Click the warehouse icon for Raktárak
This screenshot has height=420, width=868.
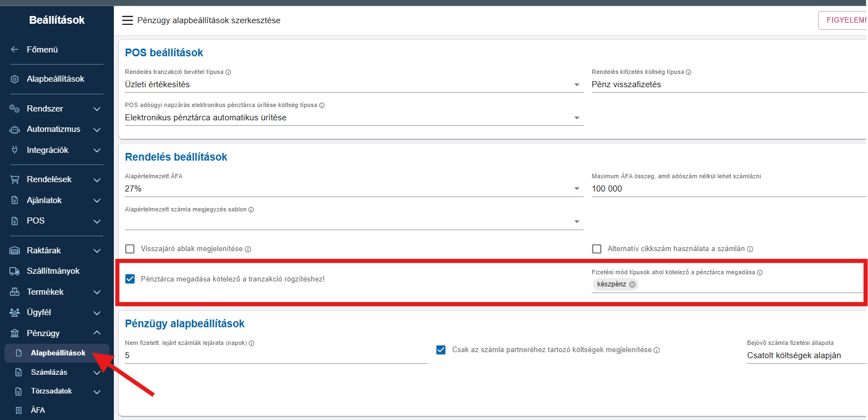pos(15,251)
